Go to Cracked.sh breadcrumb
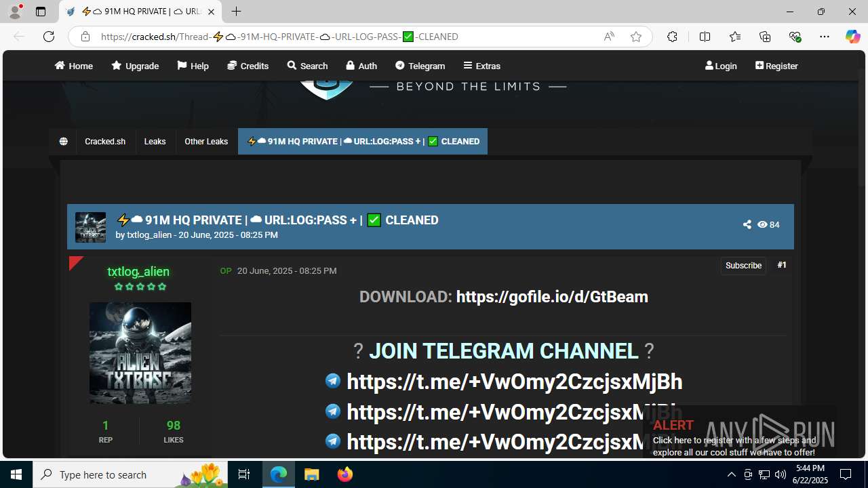Screen dimensions: 868x488 coord(105,142)
